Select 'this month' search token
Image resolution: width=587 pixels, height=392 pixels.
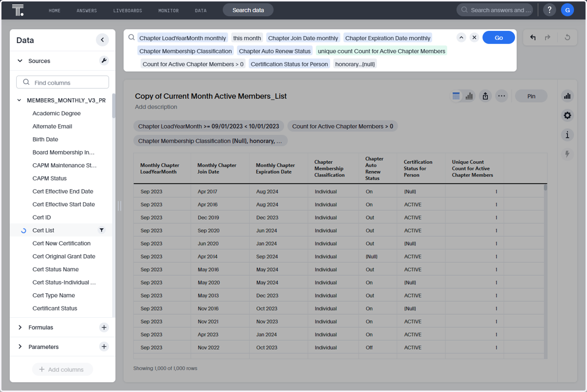pos(247,38)
